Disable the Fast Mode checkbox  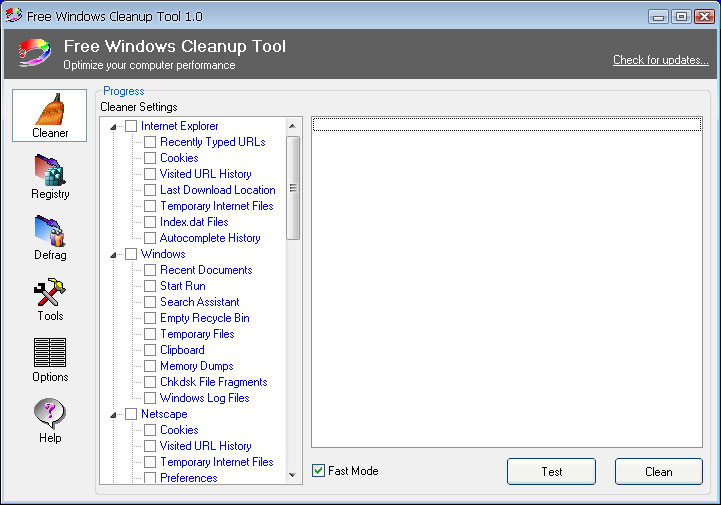coord(318,471)
